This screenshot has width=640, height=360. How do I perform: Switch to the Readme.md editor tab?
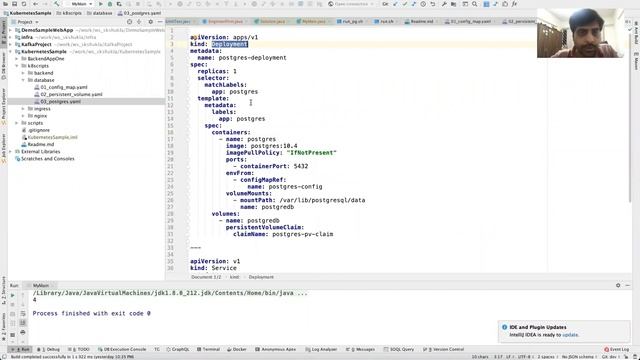coord(421,21)
